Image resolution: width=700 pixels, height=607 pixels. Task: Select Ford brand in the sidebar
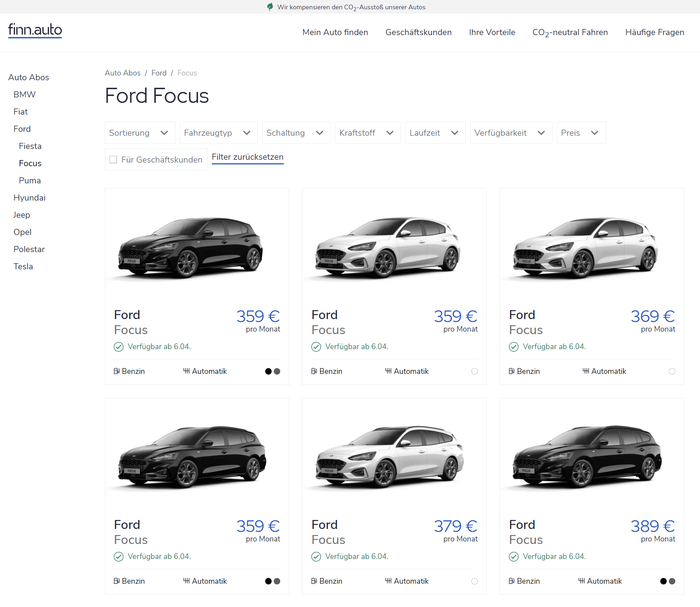(x=22, y=129)
